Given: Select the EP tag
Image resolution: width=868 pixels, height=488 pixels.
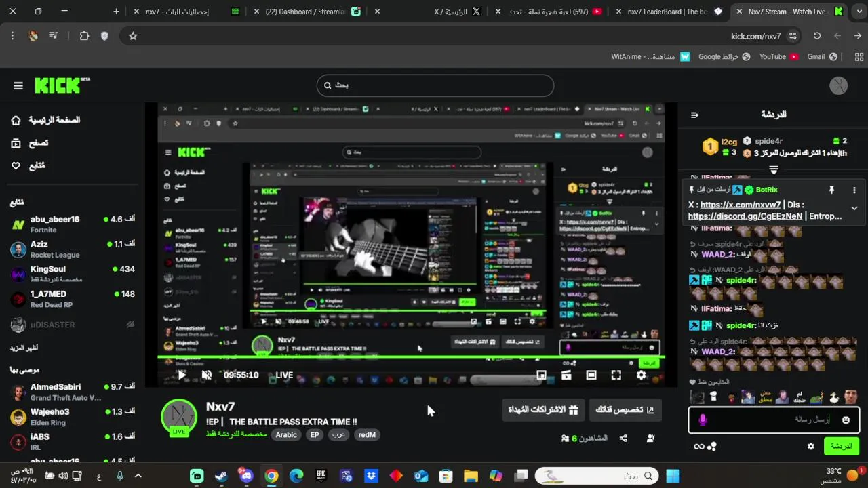Looking at the screenshot, I should [x=315, y=435].
